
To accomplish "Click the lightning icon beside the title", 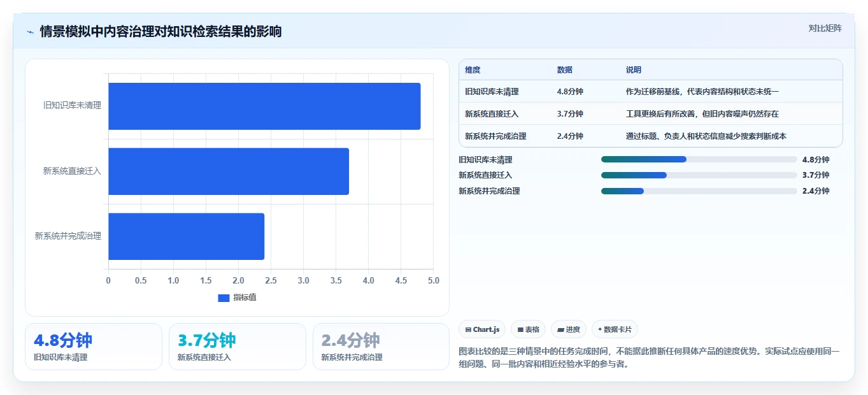I will pos(31,32).
